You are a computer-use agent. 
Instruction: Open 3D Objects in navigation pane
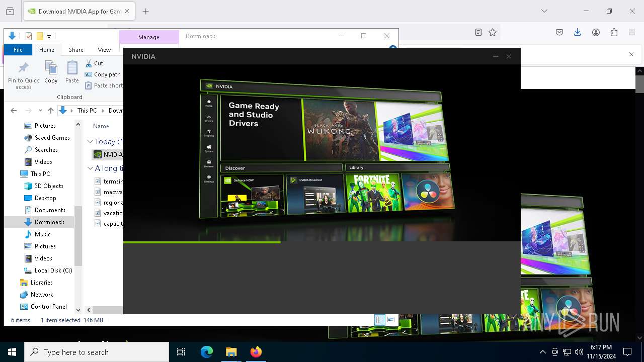pos(44,186)
